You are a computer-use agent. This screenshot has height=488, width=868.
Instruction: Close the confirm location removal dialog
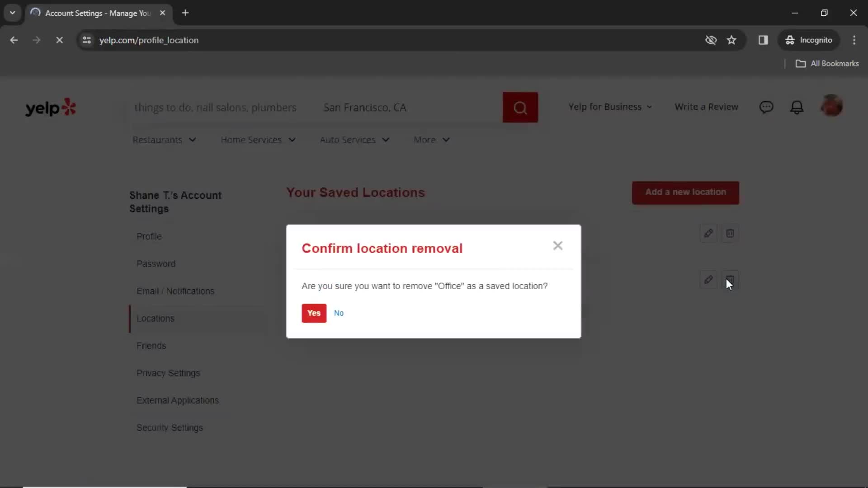coord(558,245)
